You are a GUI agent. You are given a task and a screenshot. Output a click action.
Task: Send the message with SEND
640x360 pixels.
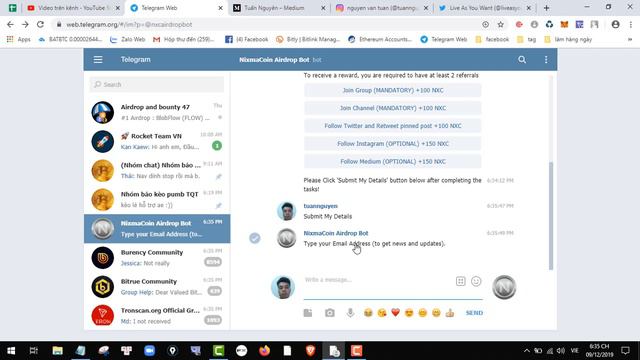pyautogui.click(x=474, y=313)
